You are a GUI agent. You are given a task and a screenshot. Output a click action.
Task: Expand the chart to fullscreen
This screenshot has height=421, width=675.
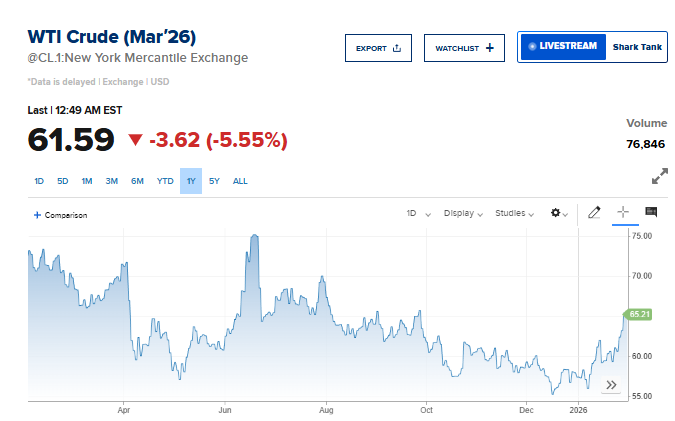pos(659,177)
